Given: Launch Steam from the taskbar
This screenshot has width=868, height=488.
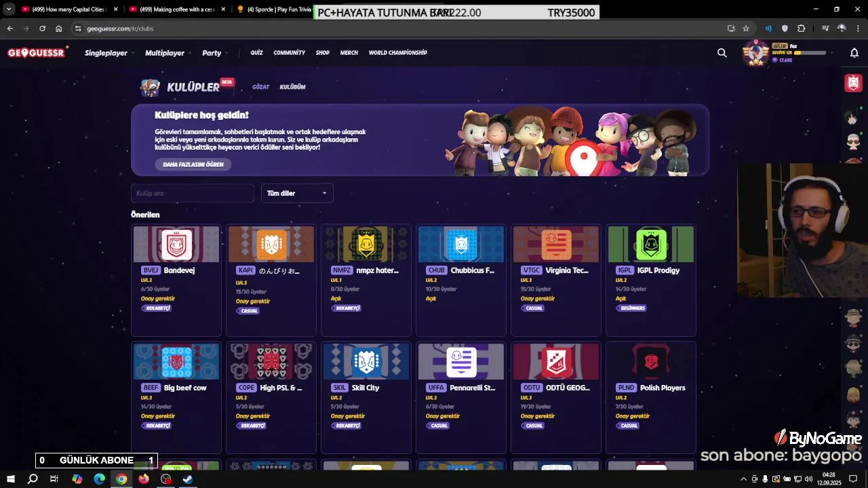Looking at the screenshot, I should click(x=188, y=479).
